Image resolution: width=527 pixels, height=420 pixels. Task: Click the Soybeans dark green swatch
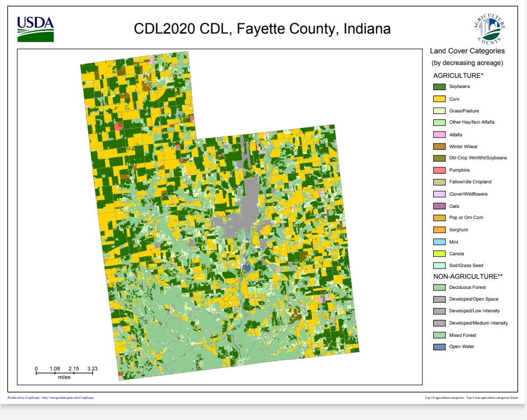coord(439,87)
